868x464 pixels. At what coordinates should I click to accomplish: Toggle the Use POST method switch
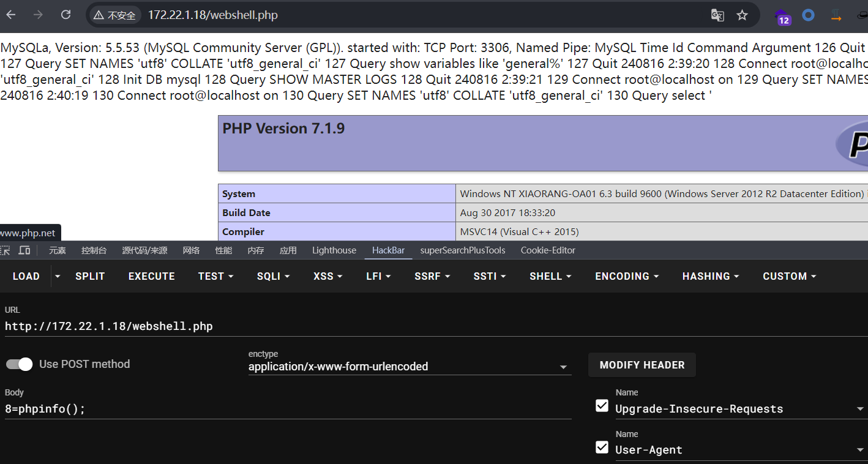click(19, 364)
